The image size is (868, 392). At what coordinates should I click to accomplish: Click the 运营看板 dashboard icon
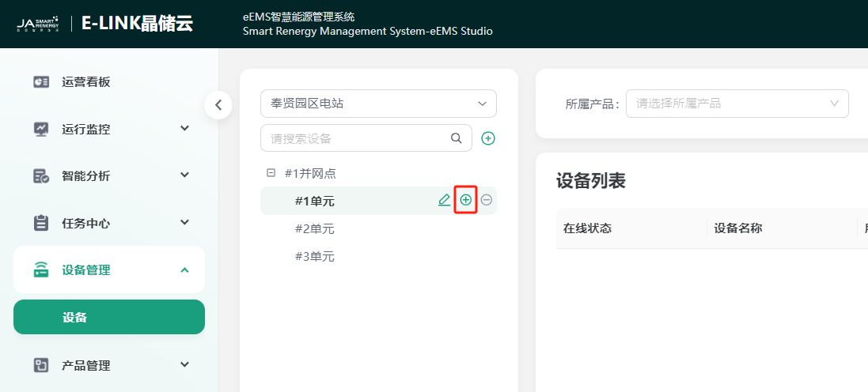[41, 82]
